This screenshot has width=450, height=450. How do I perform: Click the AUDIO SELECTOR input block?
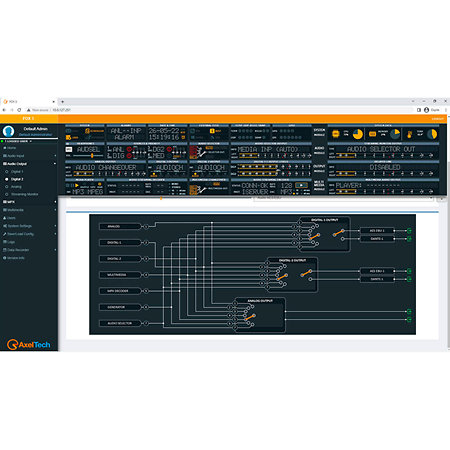pyautogui.click(x=120, y=323)
